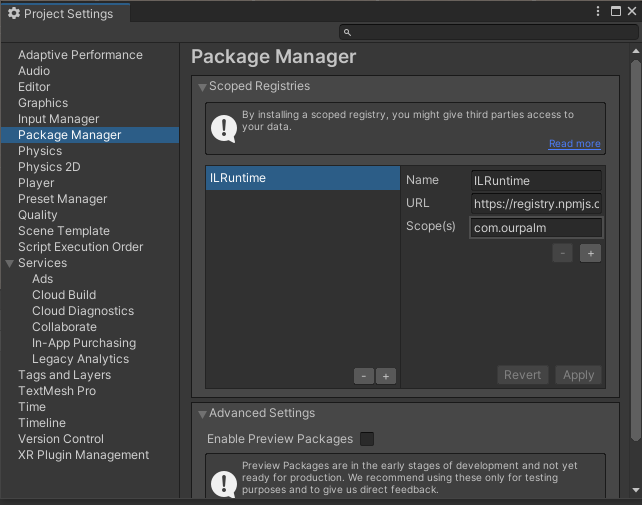Focus the settings search field
The image size is (642, 505).
point(489,32)
